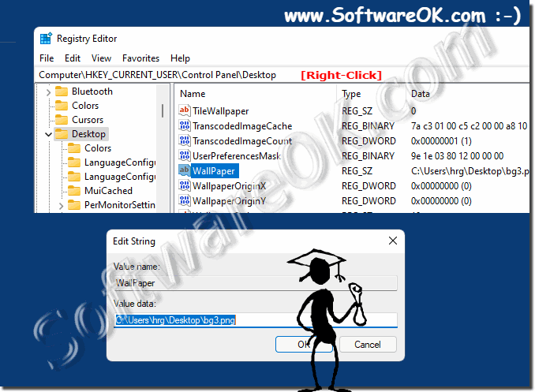Select the top-level Colors folder icon
Image resolution: width=535 pixels, height=392 pixels.
click(x=62, y=106)
